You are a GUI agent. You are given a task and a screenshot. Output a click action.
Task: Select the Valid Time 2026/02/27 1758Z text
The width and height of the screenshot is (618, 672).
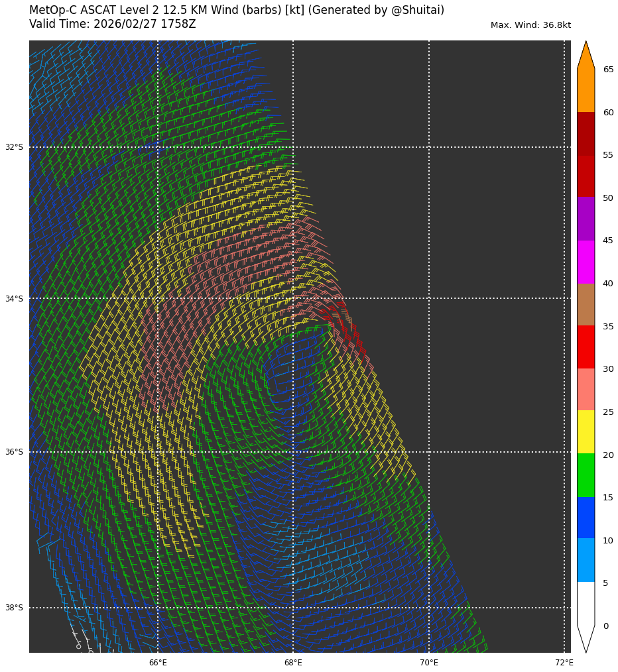pyautogui.click(x=113, y=25)
